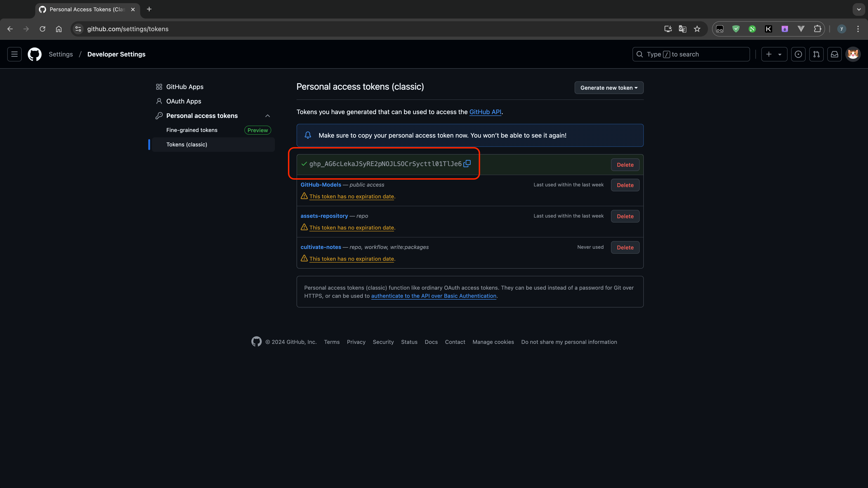Click the search input field
868x488 pixels.
point(691,54)
